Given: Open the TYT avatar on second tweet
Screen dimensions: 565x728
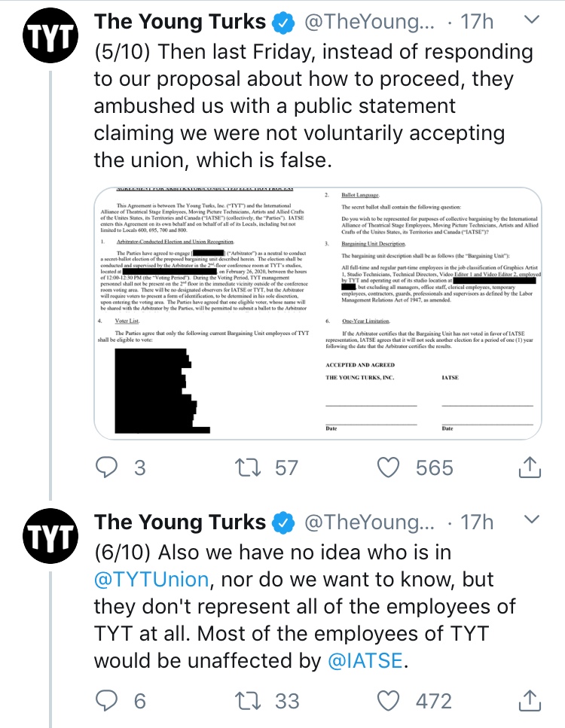Looking at the screenshot, I should (x=50, y=536).
